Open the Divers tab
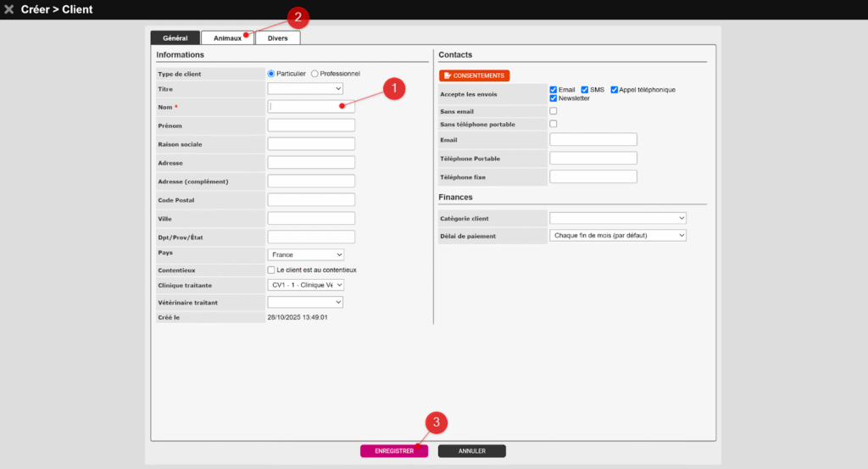The image size is (868, 469). (277, 38)
